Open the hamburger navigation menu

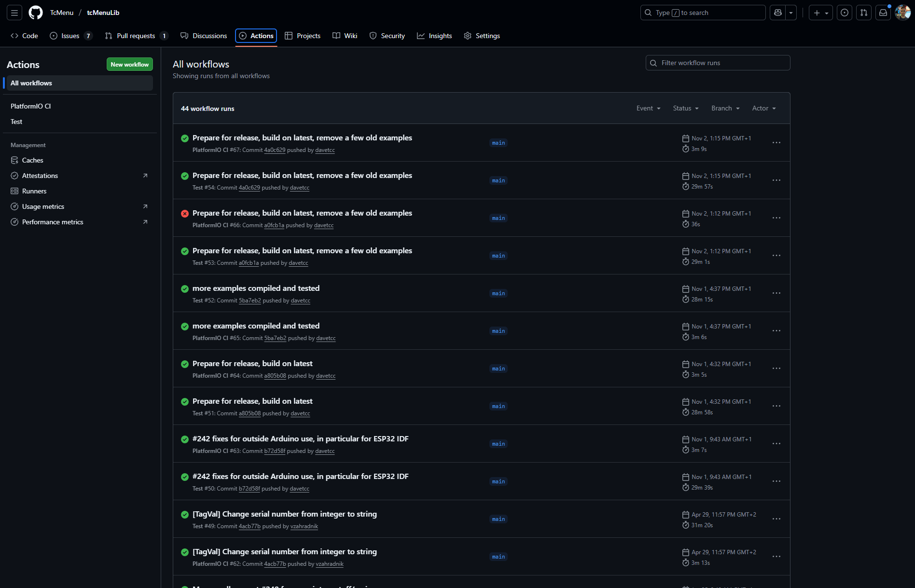[14, 13]
